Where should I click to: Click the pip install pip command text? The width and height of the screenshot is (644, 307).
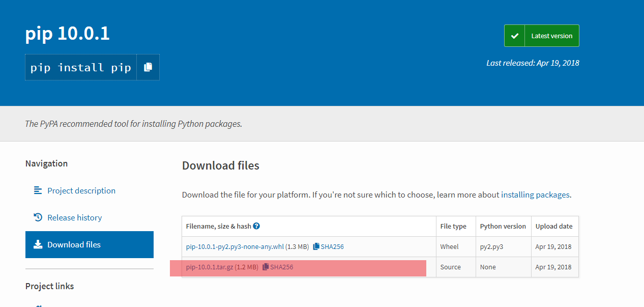coord(81,67)
